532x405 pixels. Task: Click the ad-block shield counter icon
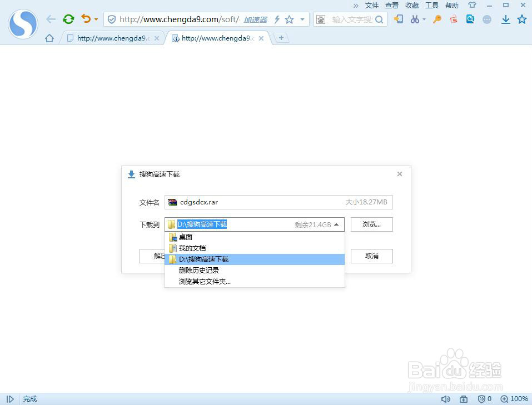485,399
